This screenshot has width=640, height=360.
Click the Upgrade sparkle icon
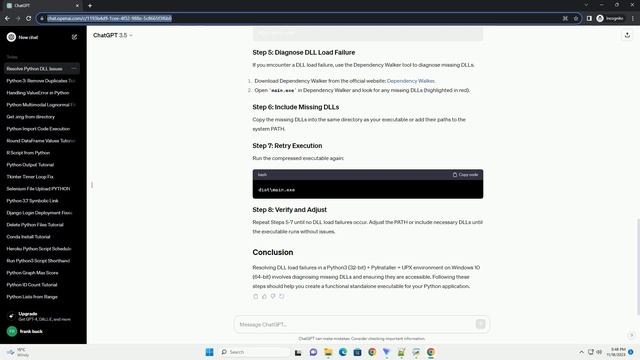tap(11, 316)
